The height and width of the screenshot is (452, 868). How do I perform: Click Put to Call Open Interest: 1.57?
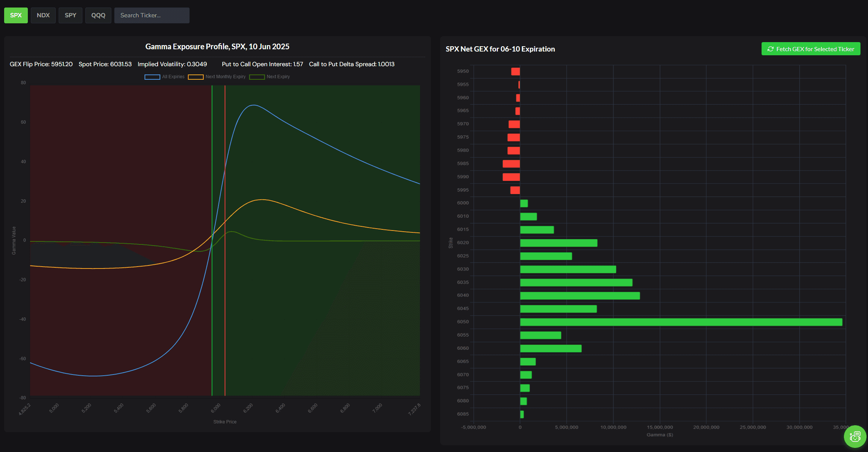[x=263, y=64]
